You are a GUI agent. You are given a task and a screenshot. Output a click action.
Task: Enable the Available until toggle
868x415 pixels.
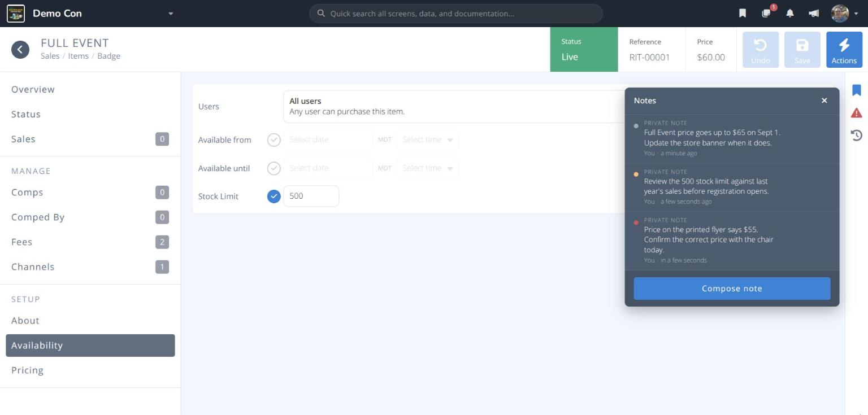click(274, 168)
